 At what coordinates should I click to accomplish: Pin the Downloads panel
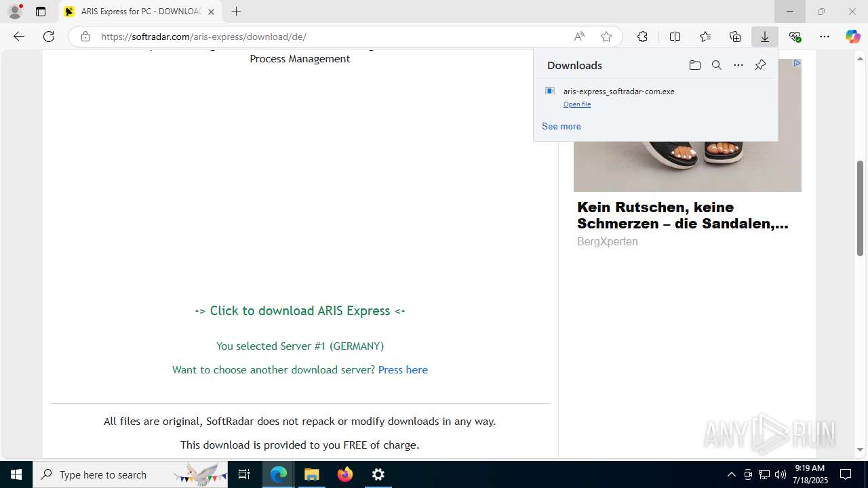point(760,65)
